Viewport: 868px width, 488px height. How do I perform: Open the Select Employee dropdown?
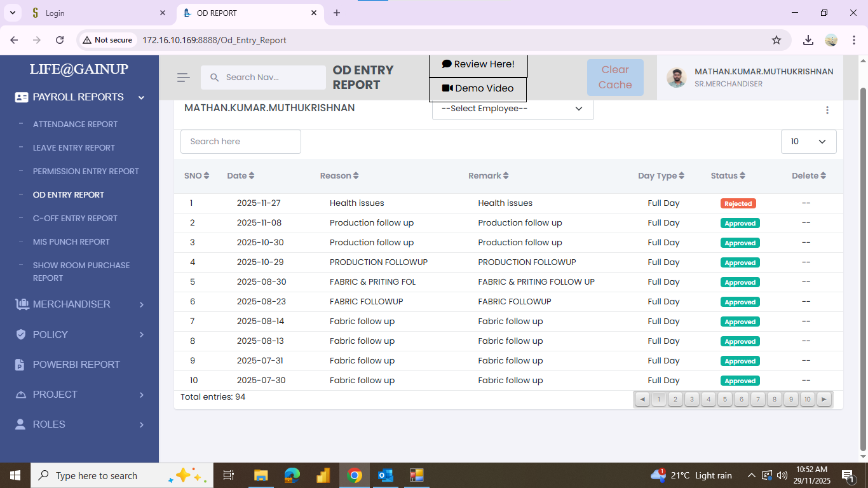pyautogui.click(x=512, y=109)
